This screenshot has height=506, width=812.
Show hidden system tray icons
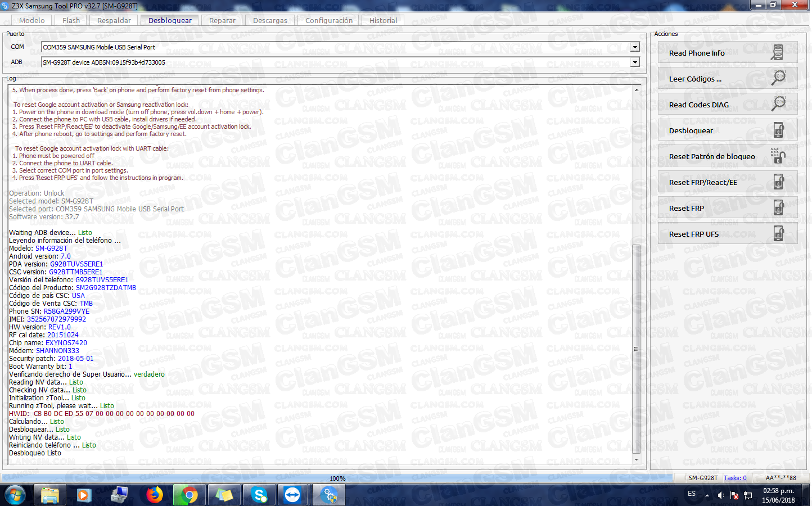point(707,495)
